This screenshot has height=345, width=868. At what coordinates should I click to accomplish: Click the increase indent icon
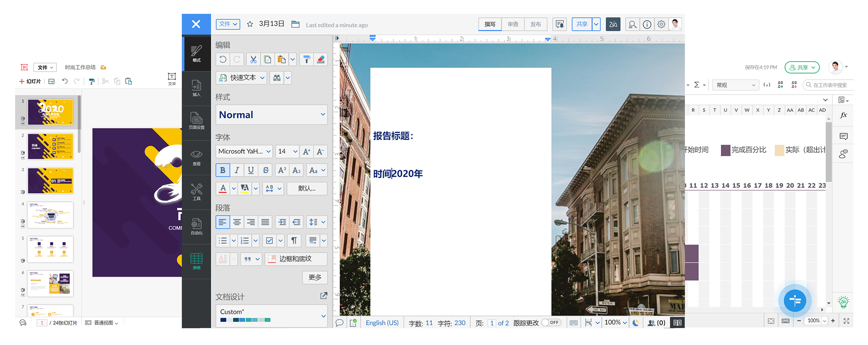pos(282,222)
